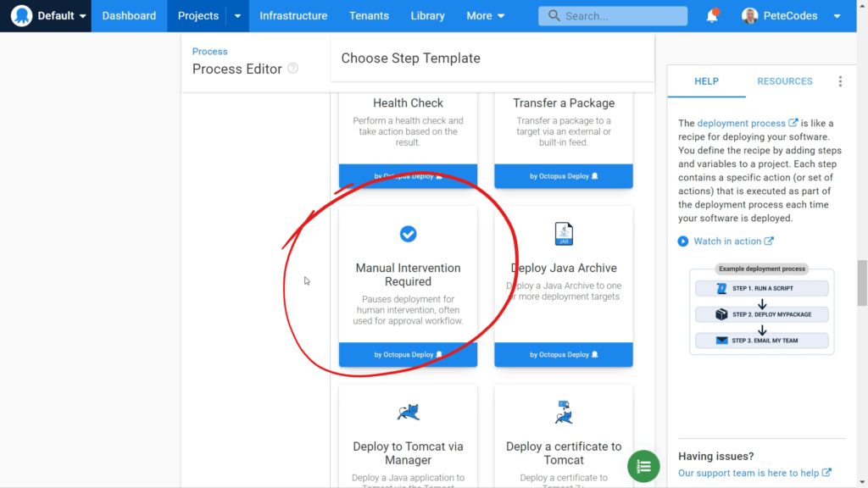Select the Health Check step template title

point(408,103)
